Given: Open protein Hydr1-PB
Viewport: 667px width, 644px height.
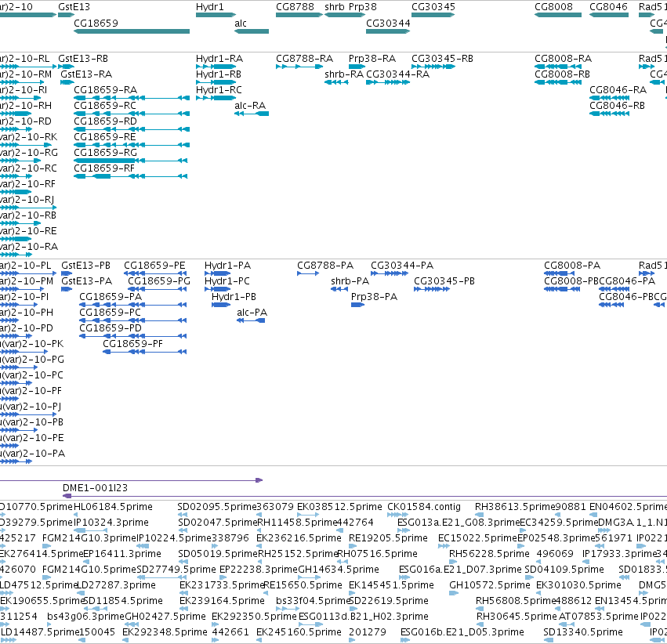Looking at the screenshot, I should [234, 297].
